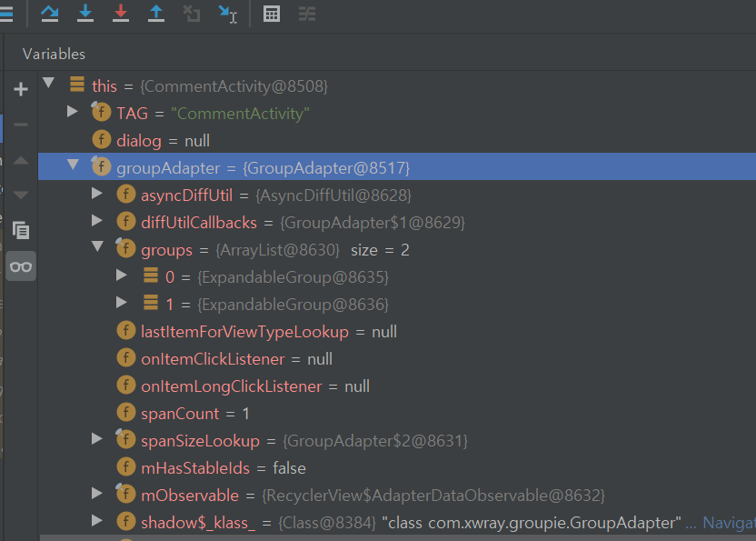The height and width of the screenshot is (541, 756).
Task: Click the object icon beside 'this'
Action: tap(77, 84)
